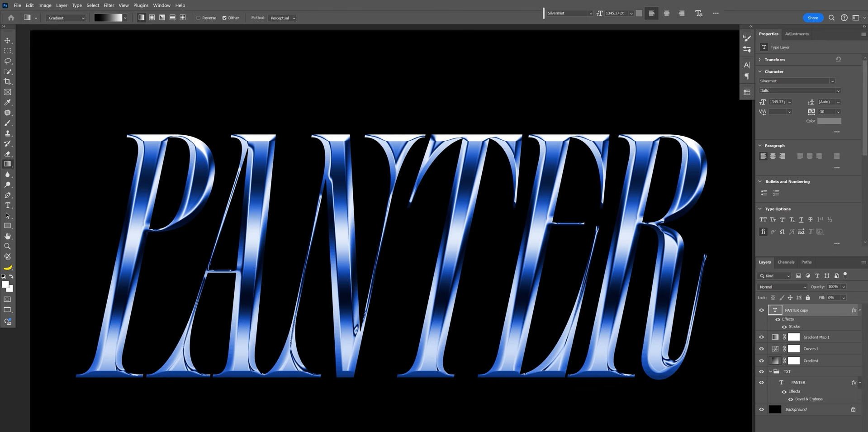Open the search icon in top bar
Image resolution: width=868 pixels, height=432 pixels.
(831, 18)
